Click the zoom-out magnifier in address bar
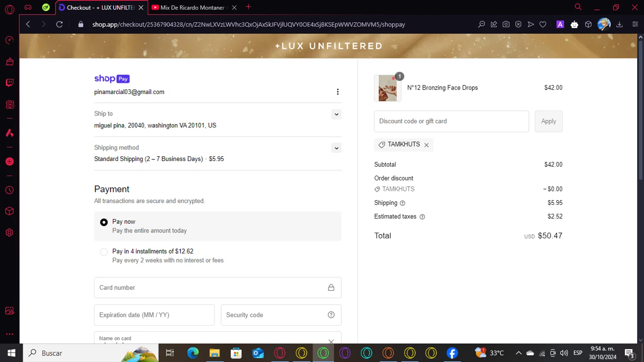 coord(482,24)
